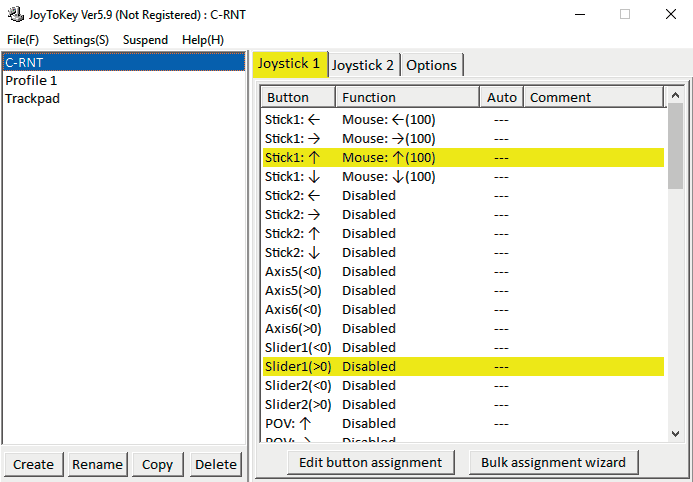693x482 pixels.
Task: Click the JoyToKey app icon in title bar
Action: pos(15,15)
